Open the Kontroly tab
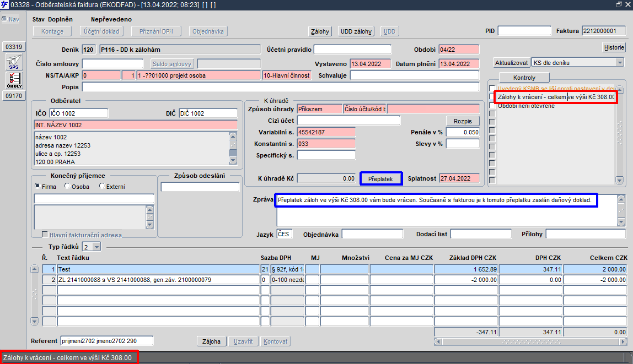Viewport: 633px width, 364px height. [524, 78]
